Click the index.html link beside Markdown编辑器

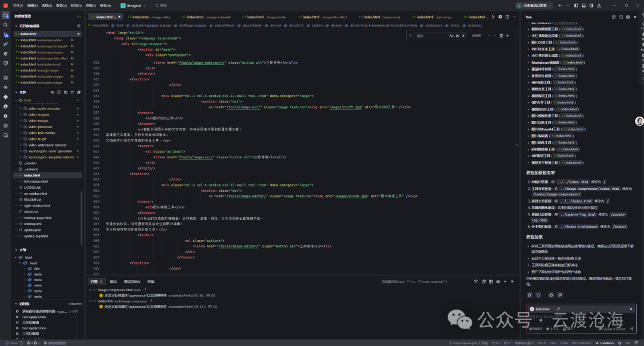click(574, 63)
